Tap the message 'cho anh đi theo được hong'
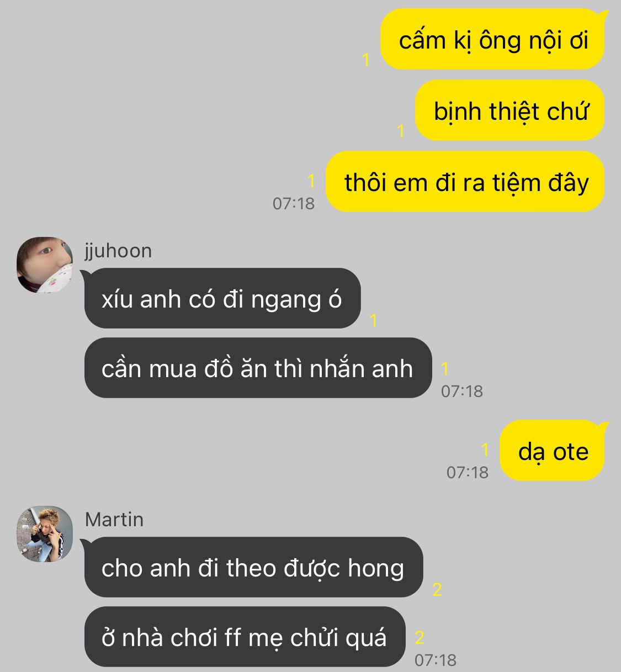 coord(253,567)
